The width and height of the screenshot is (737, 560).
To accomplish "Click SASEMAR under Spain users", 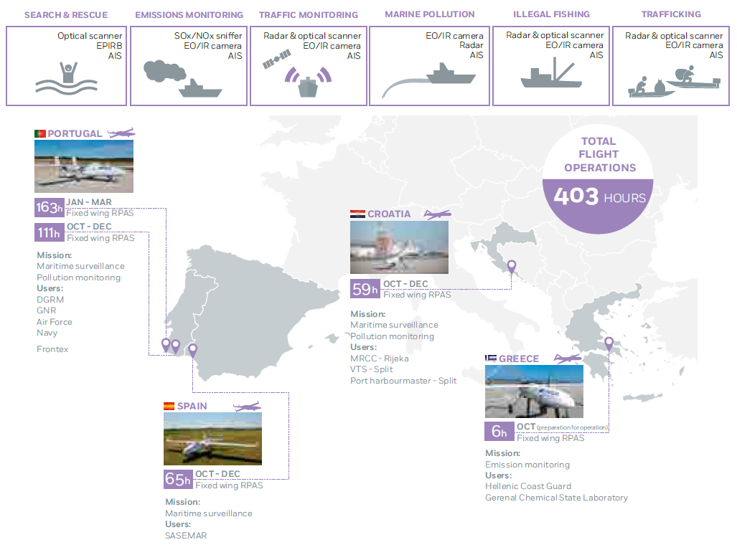I will (186, 536).
